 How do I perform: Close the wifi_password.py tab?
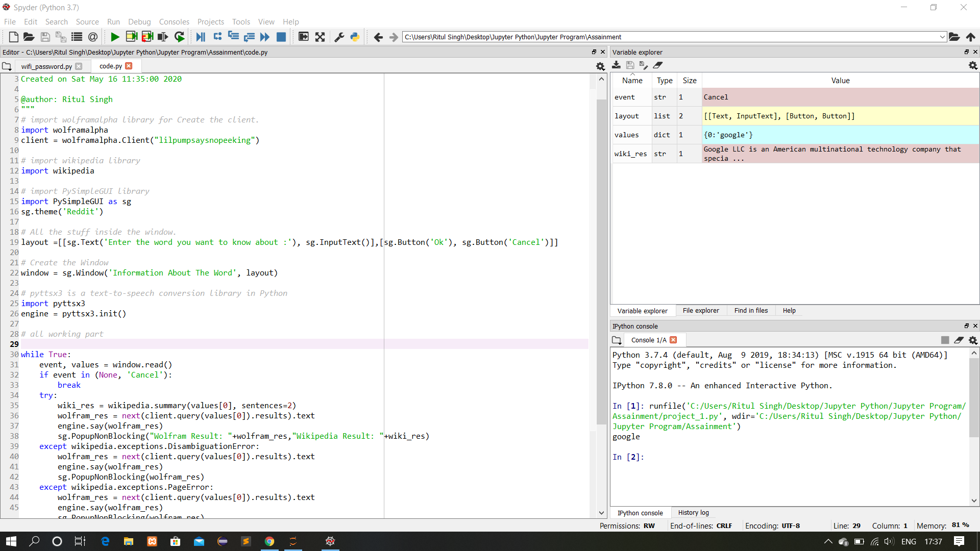[x=79, y=66]
